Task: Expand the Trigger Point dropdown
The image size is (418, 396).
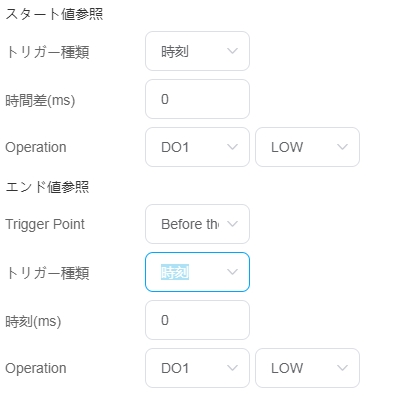Action: pyautogui.click(x=197, y=224)
